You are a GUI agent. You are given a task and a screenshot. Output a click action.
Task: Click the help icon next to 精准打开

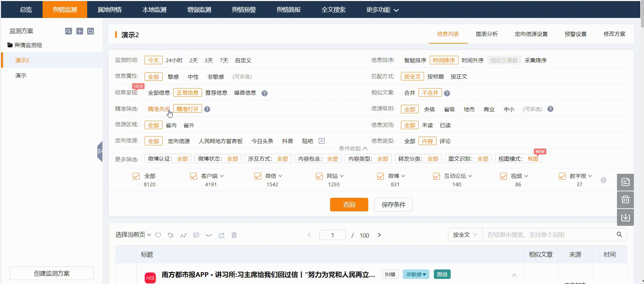click(x=207, y=109)
